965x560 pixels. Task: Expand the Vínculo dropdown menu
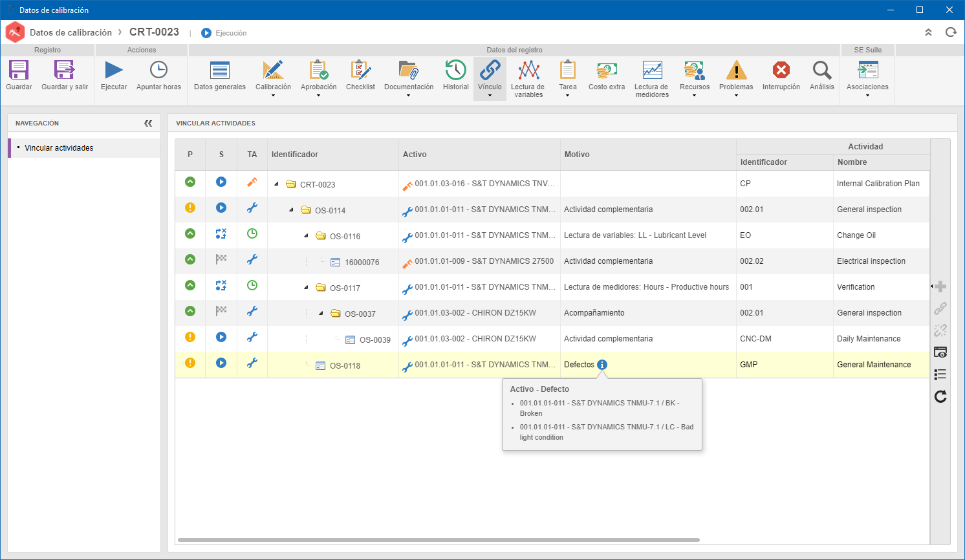pyautogui.click(x=490, y=96)
